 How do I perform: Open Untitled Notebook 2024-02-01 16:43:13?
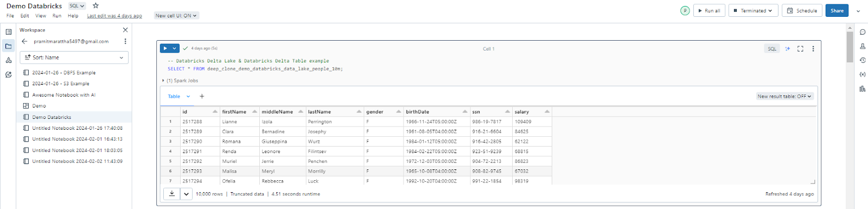(x=77, y=139)
